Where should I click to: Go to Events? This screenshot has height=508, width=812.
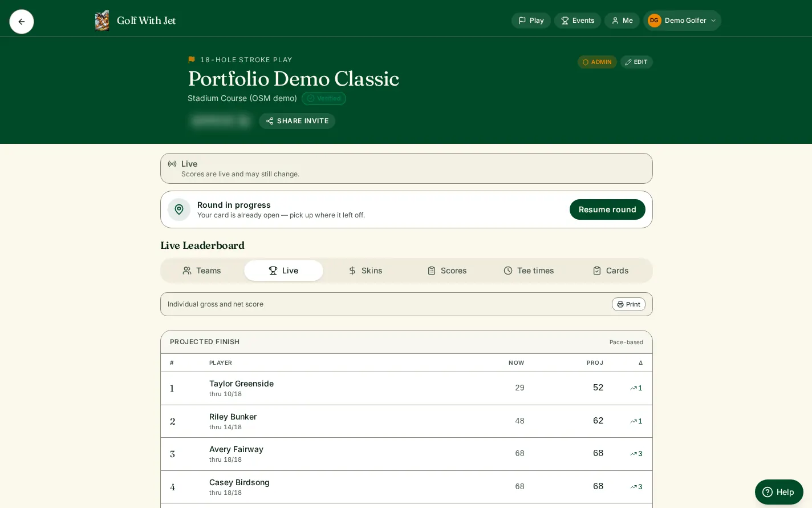[x=578, y=21]
